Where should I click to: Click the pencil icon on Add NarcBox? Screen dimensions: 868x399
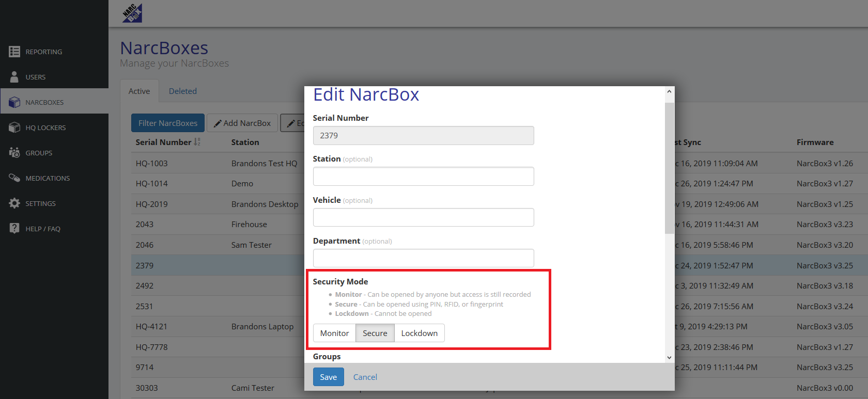click(218, 123)
